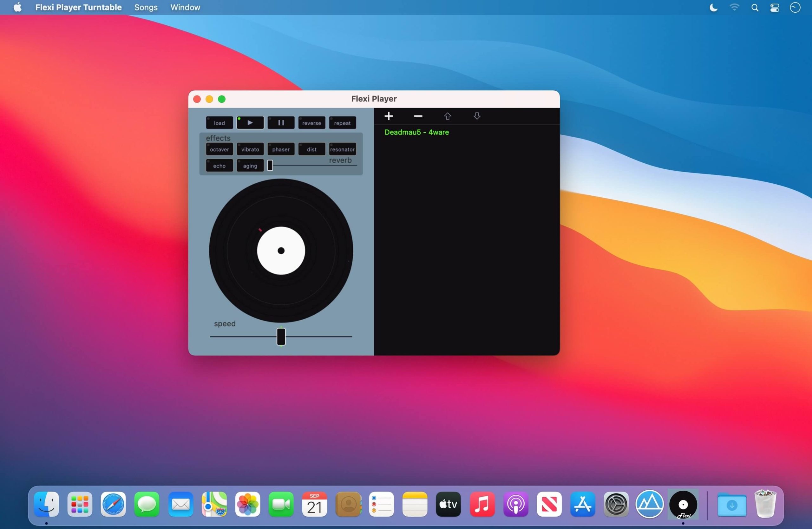Enable the repeat toggle
The image size is (812, 529).
click(x=342, y=123)
